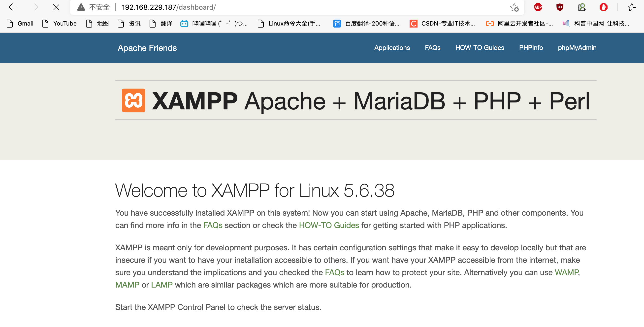Viewport: 644px width, 327px height.
Task: Open the PHPInfo nav item
Action: pyautogui.click(x=531, y=48)
